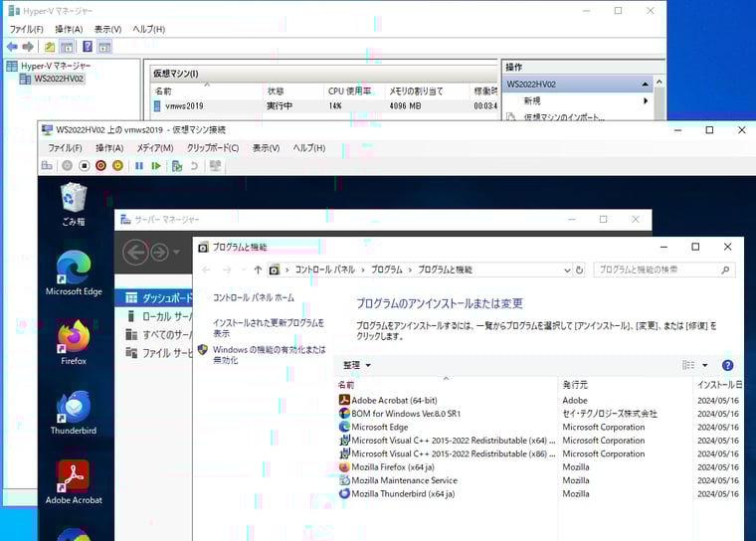Screen dimensions: 756x541
Task: Open the ファイル(F) menu in Hyper-V Manager
Action: click(x=27, y=29)
